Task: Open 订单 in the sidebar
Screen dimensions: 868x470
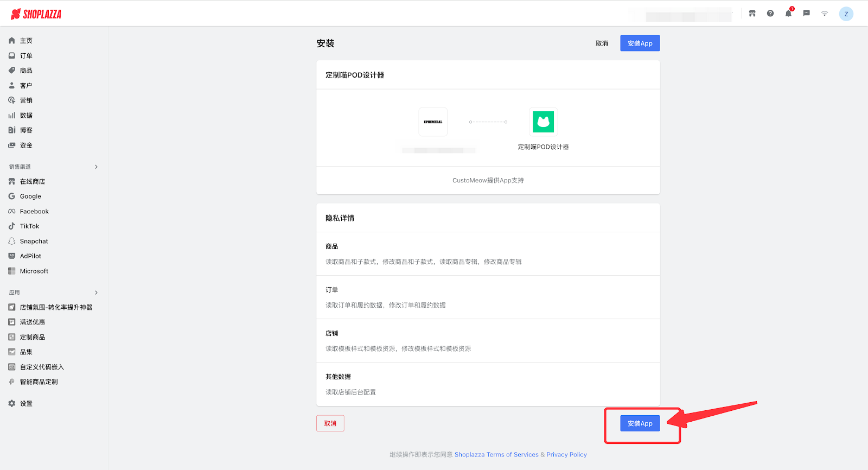Action: coord(26,56)
